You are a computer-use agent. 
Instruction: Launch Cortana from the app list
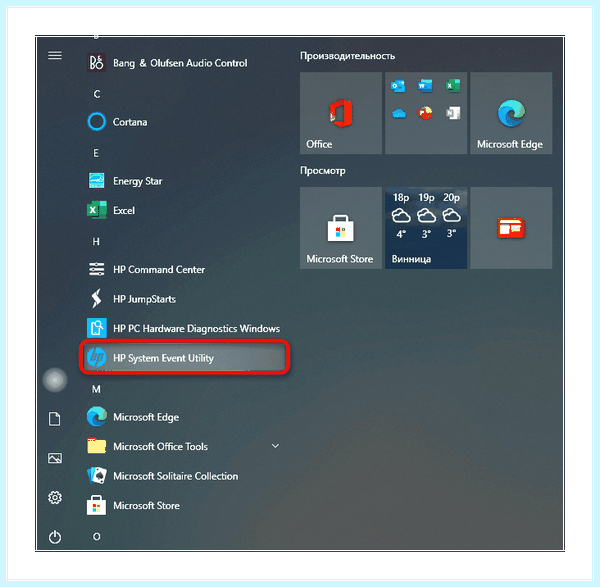tap(184, 122)
